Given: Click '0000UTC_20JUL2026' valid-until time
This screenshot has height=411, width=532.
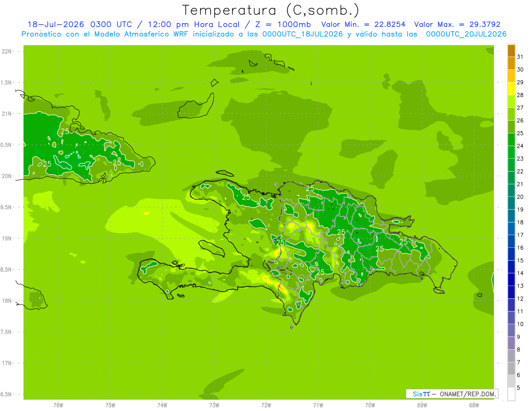Looking at the screenshot, I should (x=466, y=34).
